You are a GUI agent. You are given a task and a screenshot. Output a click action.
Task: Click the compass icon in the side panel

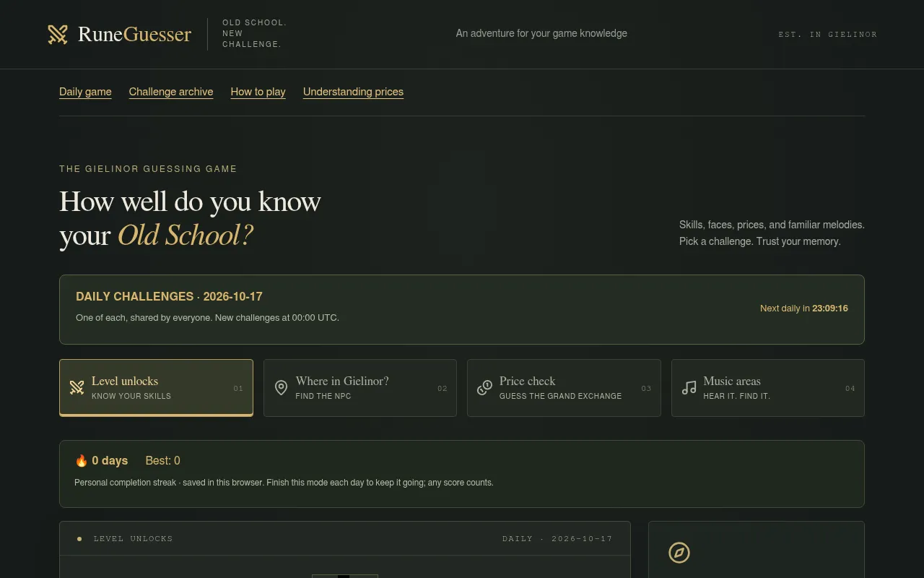pyautogui.click(x=679, y=553)
